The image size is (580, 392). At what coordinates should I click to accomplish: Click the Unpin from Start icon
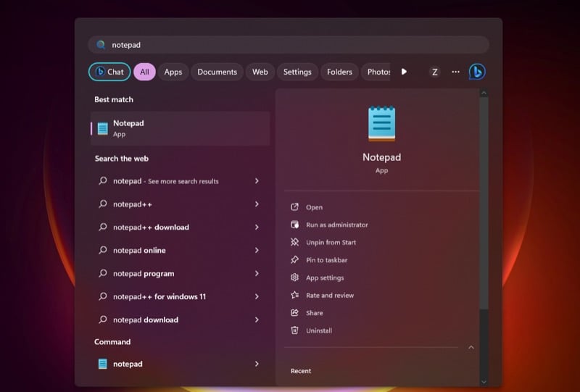point(294,242)
